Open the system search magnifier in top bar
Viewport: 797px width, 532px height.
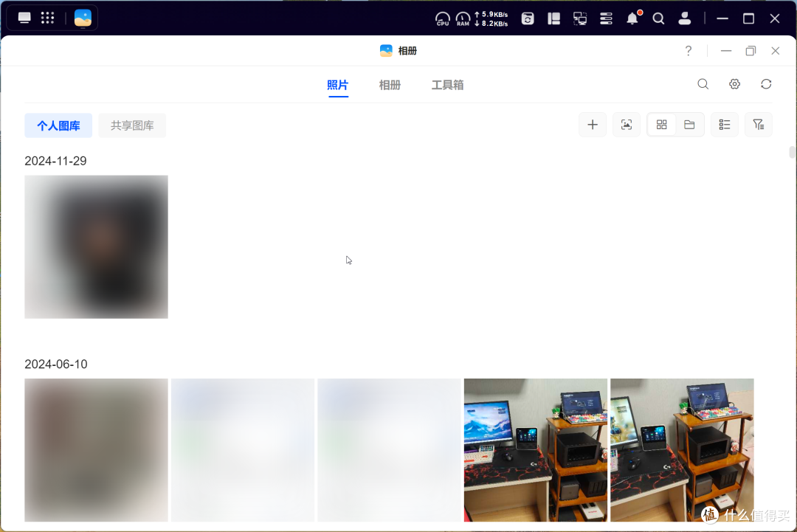658,18
